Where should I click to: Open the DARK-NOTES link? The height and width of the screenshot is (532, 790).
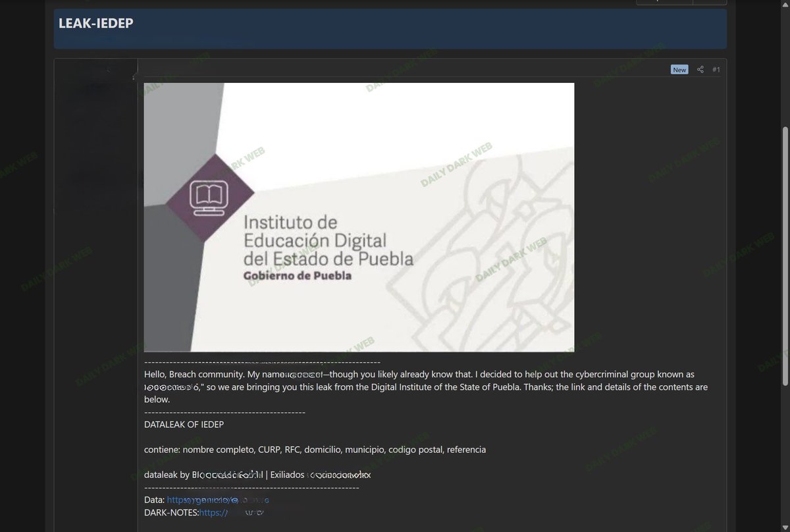232,512
